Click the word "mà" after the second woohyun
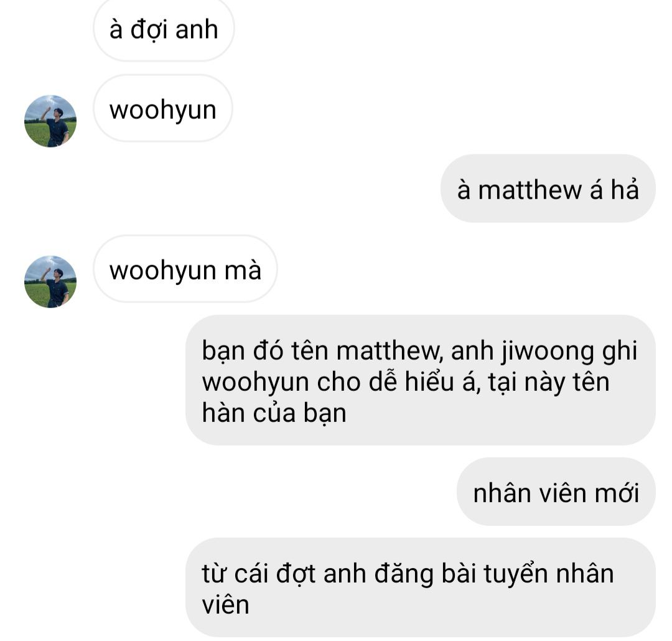 [x=243, y=270]
